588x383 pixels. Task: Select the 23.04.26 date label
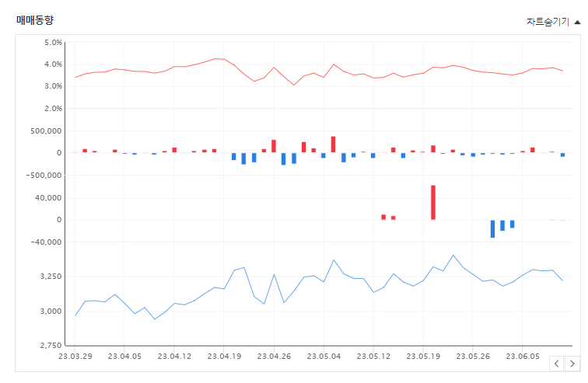click(x=274, y=356)
